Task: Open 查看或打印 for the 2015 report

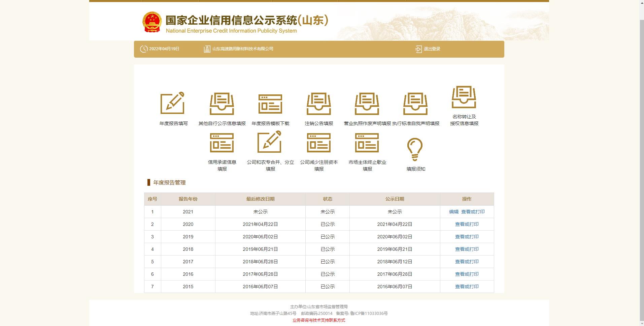Action: tap(467, 287)
